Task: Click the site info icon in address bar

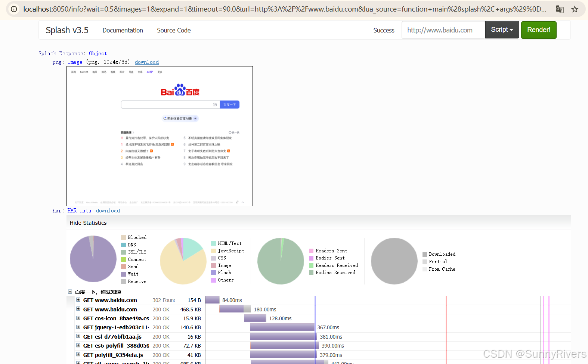Action: click(x=14, y=9)
